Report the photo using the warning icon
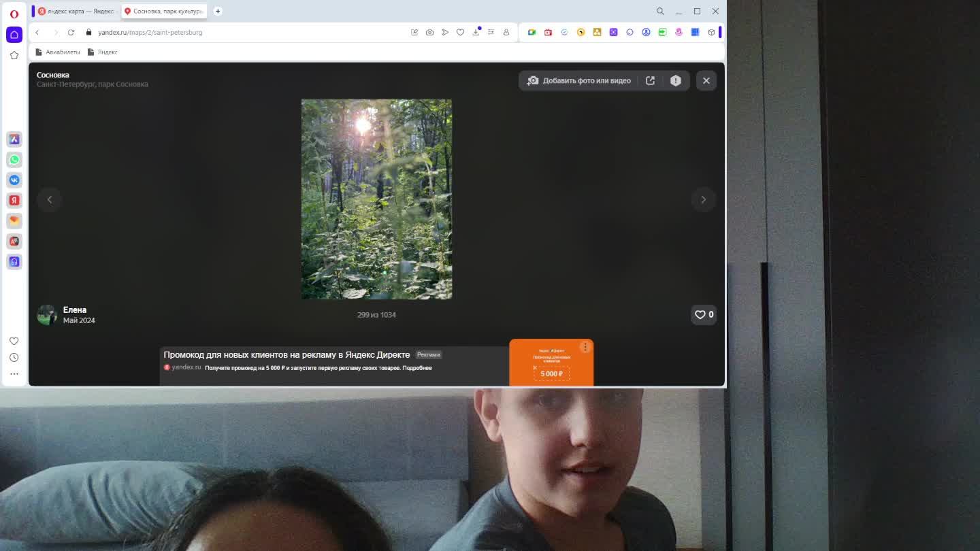This screenshot has height=551, width=980. click(675, 80)
